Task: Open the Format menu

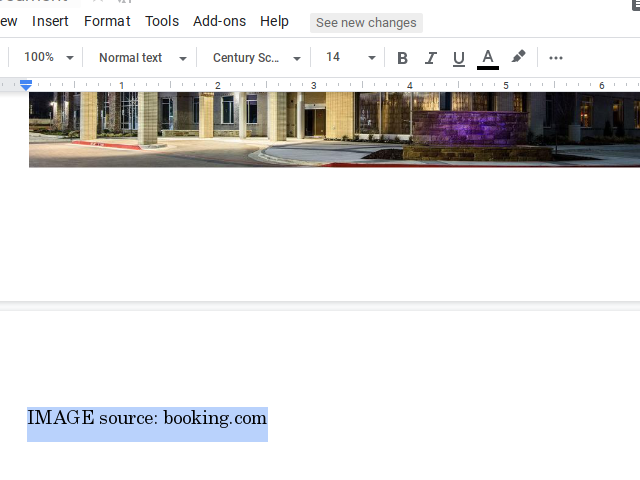Action: 107,21
